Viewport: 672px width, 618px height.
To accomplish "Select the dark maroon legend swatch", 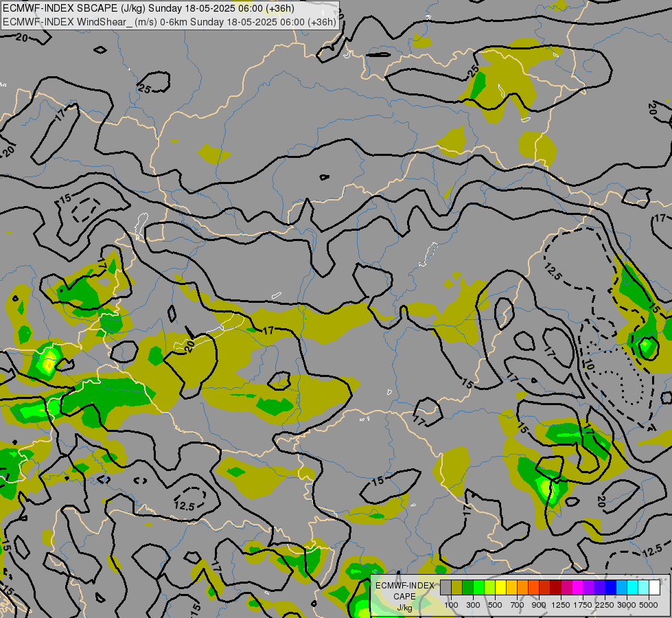I will [556, 588].
